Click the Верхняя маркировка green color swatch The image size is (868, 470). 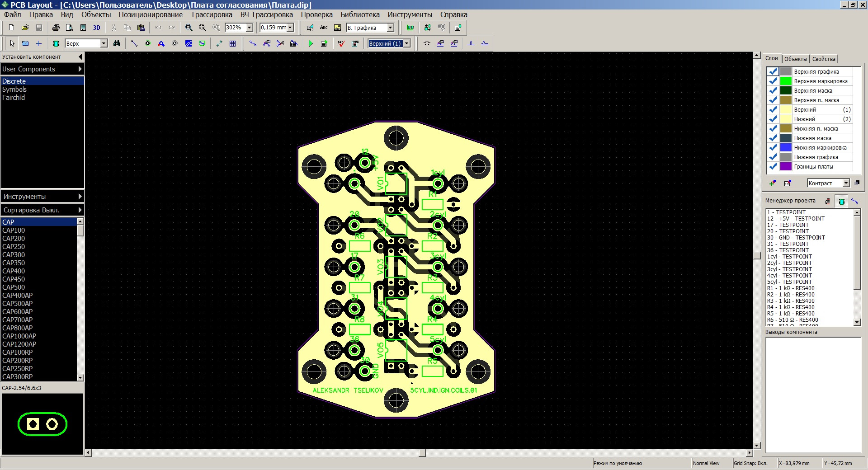pos(786,81)
